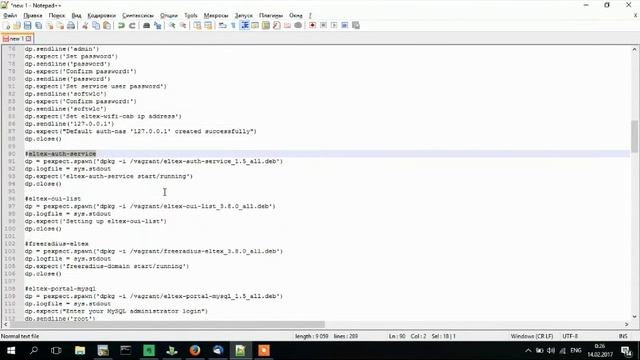The height and width of the screenshot is (360, 640).
Task: Click the Close All toolbar icon
Action: coord(60,25)
